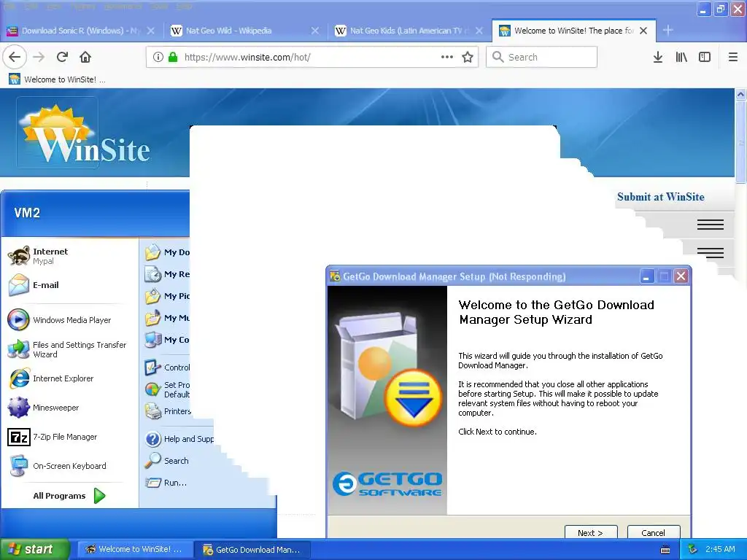This screenshot has width=747, height=560.
Task: Click the Windows start button
Action: [x=34, y=550]
